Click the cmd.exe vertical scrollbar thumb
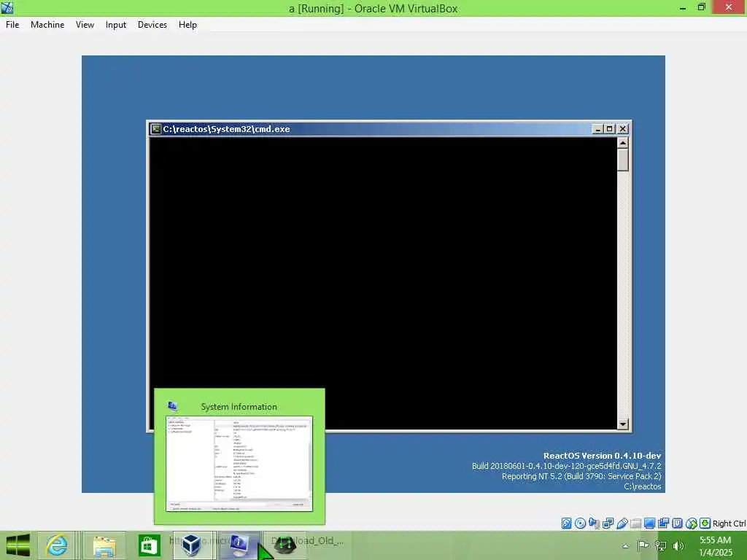Screen dimensions: 747x560 coord(623,160)
